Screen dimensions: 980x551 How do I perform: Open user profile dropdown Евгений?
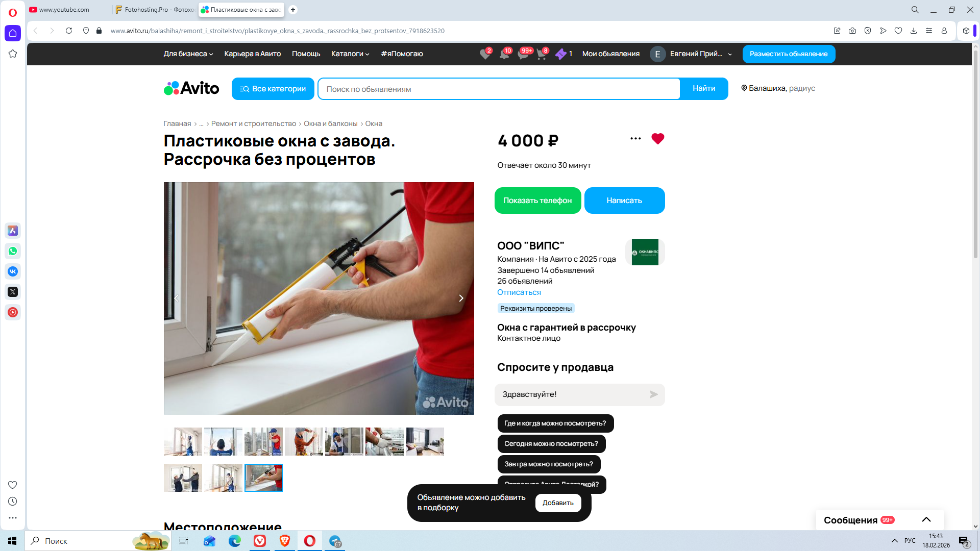pos(700,54)
